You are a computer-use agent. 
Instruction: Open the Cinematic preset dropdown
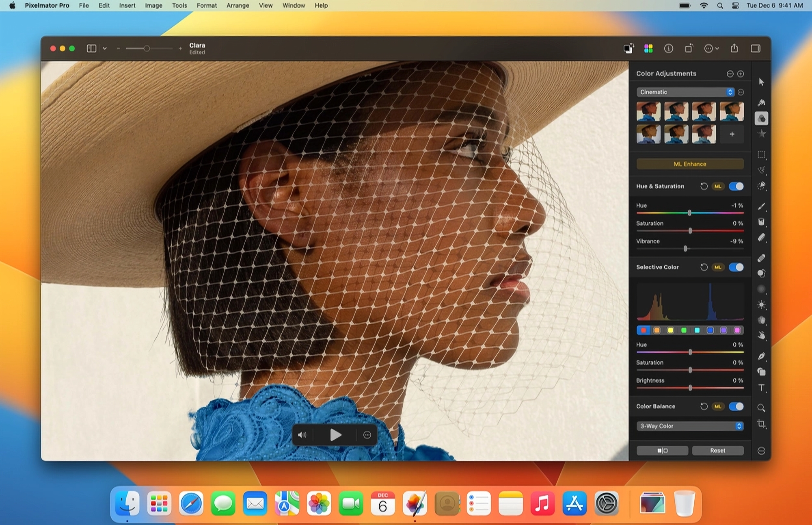685,92
